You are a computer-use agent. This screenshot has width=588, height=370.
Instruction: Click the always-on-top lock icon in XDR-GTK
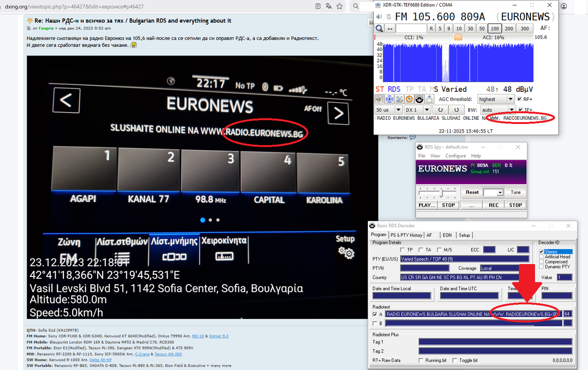429,99
